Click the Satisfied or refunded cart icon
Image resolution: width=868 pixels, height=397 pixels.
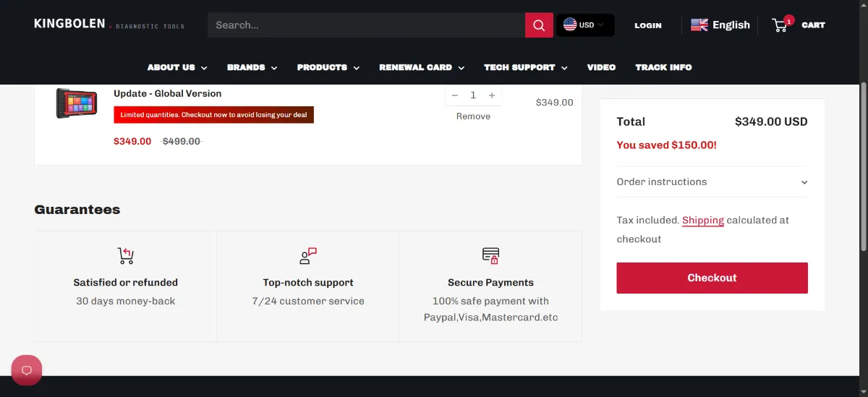(x=126, y=256)
